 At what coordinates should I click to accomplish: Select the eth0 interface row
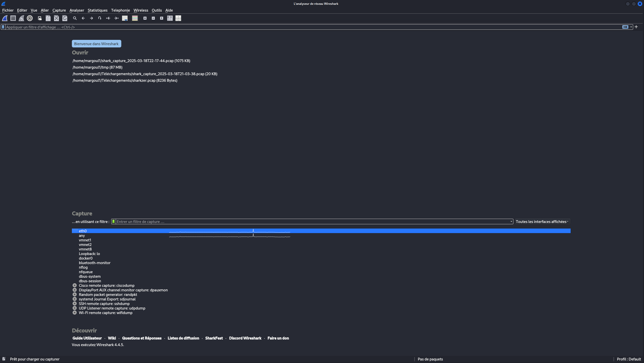click(321, 231)
